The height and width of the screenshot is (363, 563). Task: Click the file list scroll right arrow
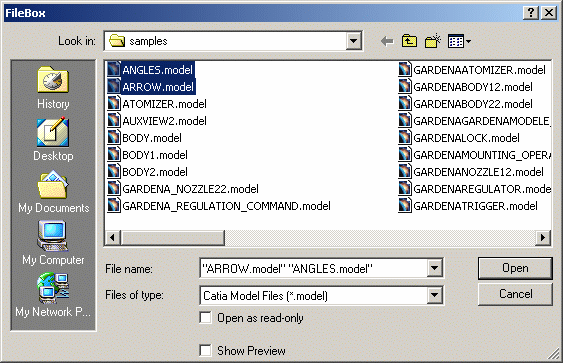pos(543,237)
